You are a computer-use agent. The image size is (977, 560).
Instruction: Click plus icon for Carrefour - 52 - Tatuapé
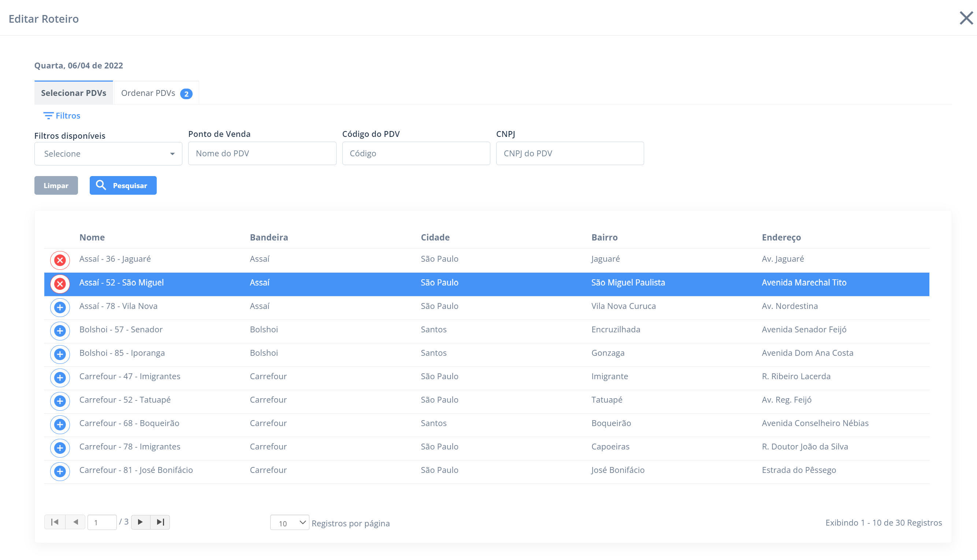pyautogui.click(x=60, y=401)
